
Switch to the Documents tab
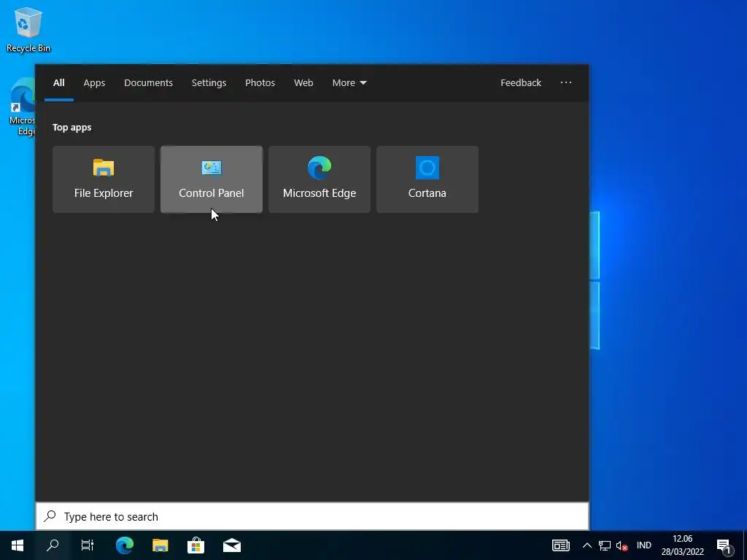pos(148,83)
